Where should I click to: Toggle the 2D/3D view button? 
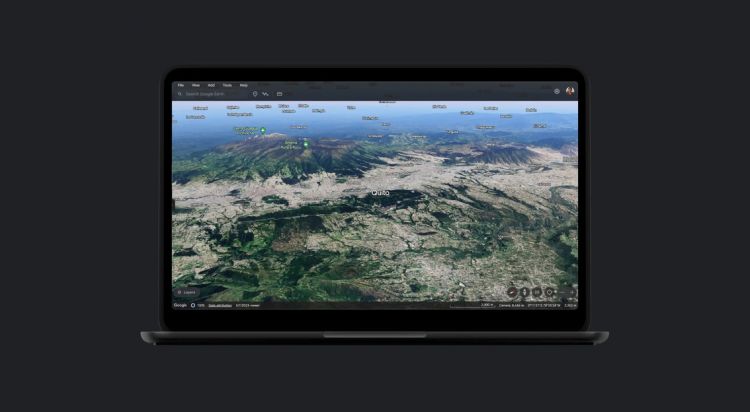537,292
